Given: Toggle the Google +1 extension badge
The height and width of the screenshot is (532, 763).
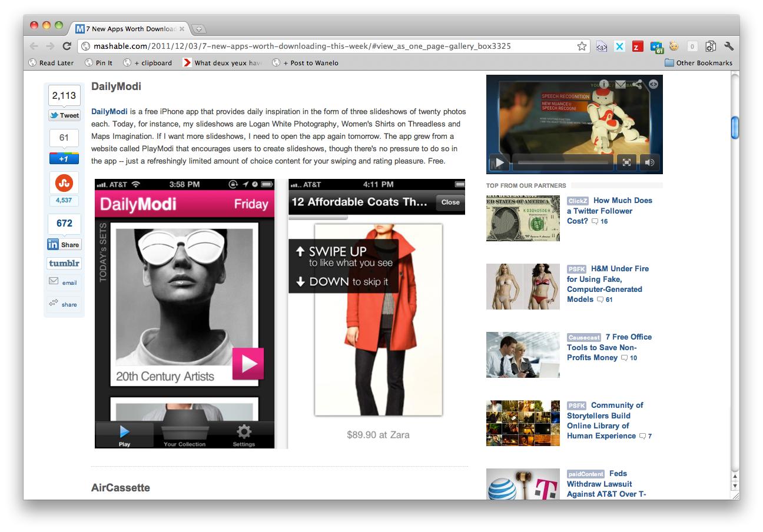Looking at the screenshot, I should pos(657,46).
